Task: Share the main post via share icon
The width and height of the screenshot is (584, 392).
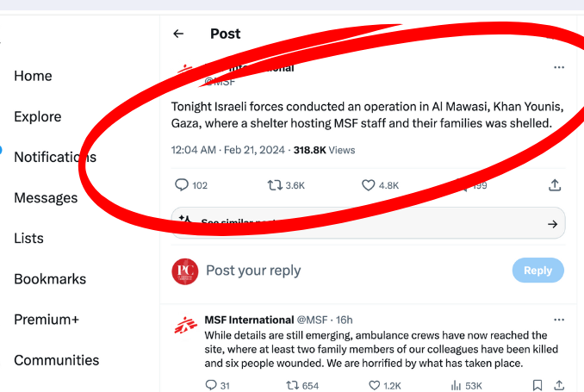Action: pos(556,185)
